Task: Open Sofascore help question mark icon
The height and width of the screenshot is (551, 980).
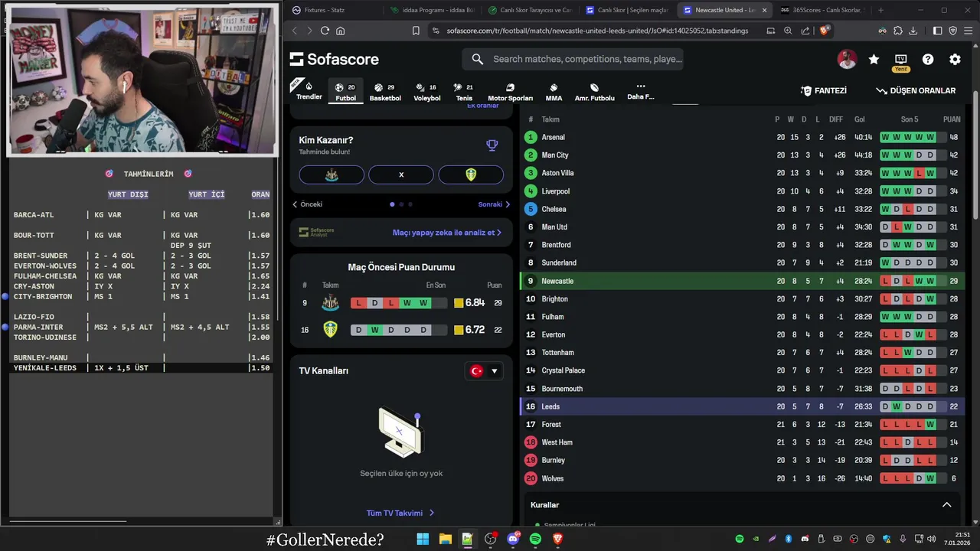Action: (928, 59)
